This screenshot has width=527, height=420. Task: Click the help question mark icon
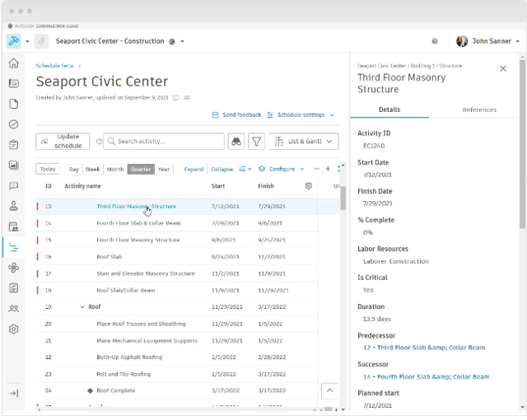click(435, 41)
